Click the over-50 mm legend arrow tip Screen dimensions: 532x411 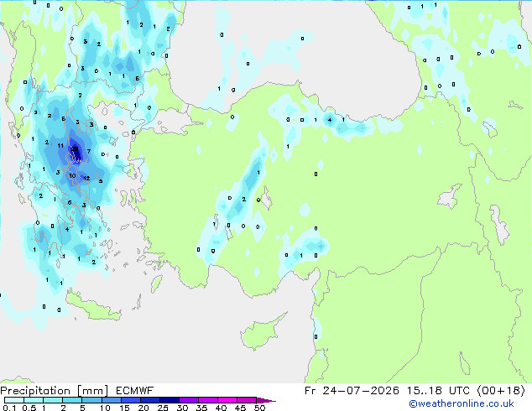click(266, 400)
